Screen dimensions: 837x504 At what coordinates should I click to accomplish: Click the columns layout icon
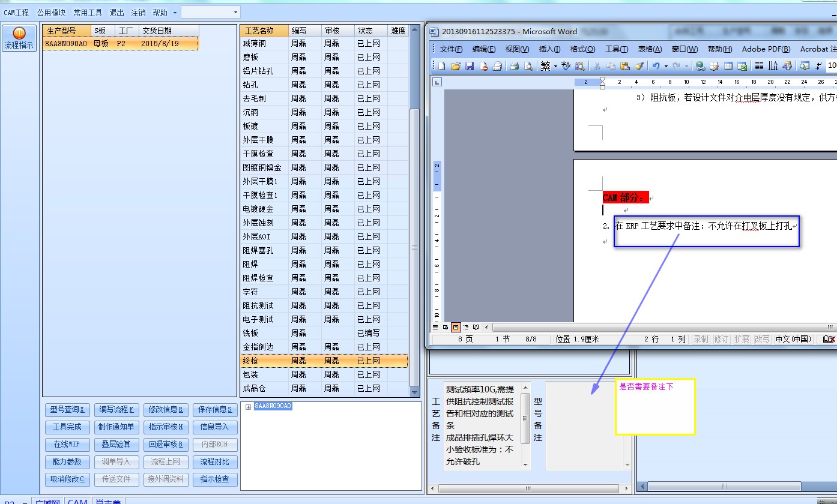coord(759,66)
